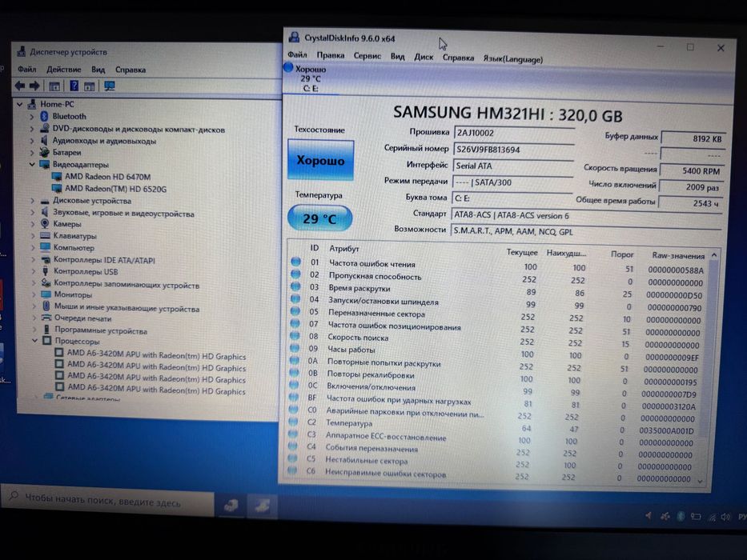
Task: Select the Переназначенные сектора attribute row
Action: tap(497, 316)
